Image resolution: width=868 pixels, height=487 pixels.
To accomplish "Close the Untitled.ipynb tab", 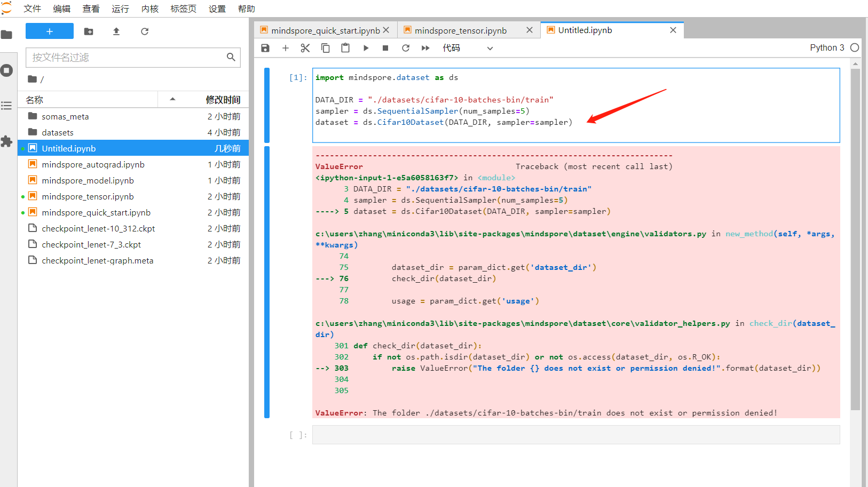I will (x=673, y=30).
